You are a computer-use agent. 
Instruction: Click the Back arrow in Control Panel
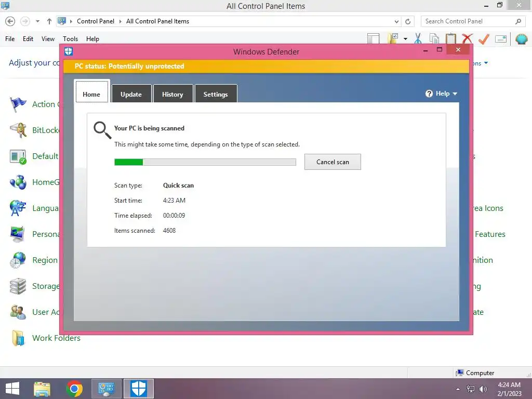coord(10,21)
